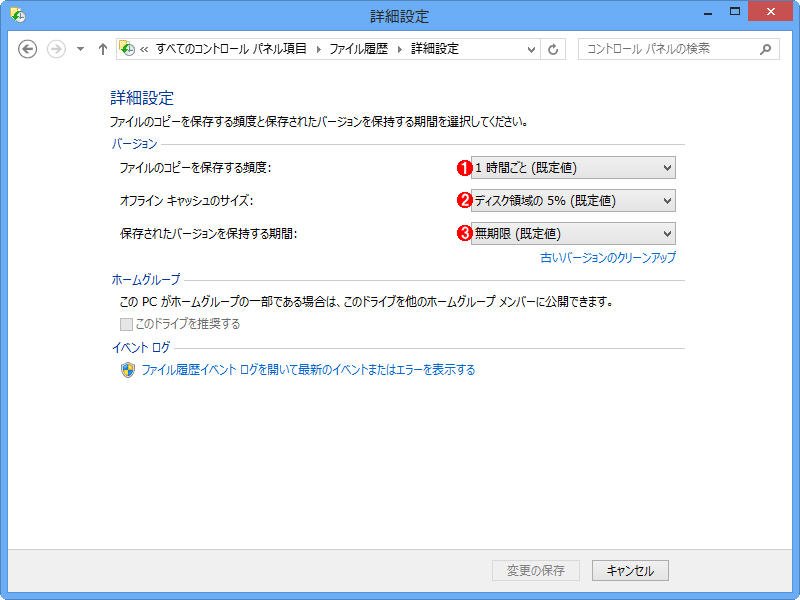This screenshot has width=800, height=600.
Task: Click the window's title bar app icon
Action: pyautogui.click(x=18, y=15)
